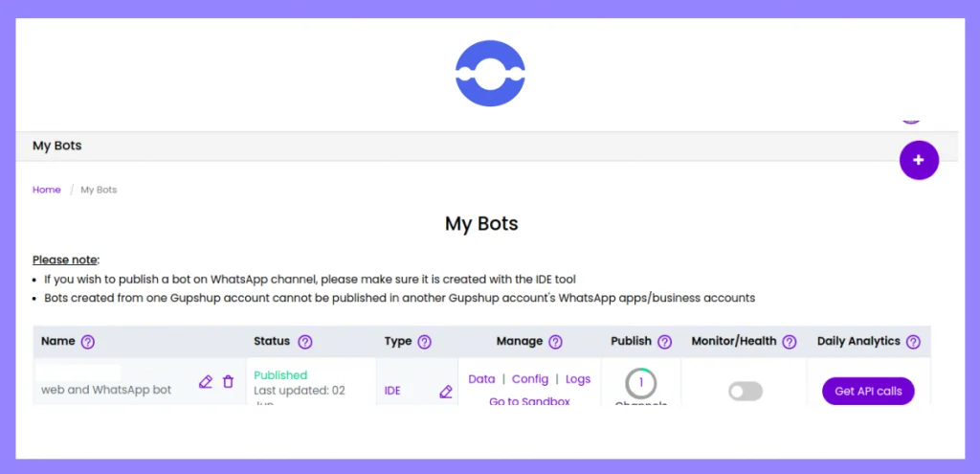The height and width of the screenshot is (474, 980).
Task: Click help icon next to Type column
Action: pos(424,342)
